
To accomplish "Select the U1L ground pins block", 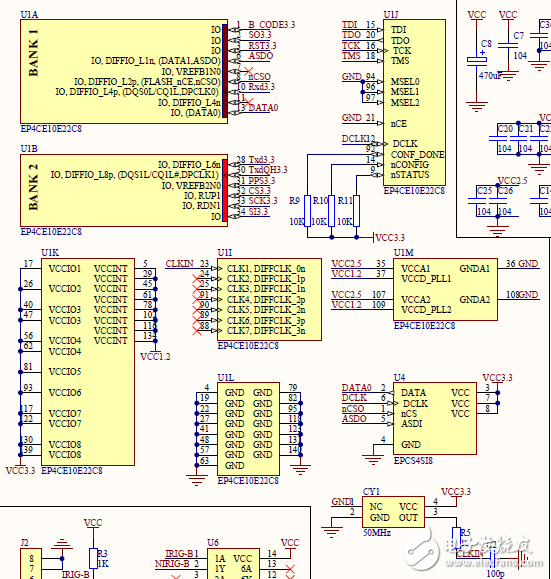I will (248, 429).
